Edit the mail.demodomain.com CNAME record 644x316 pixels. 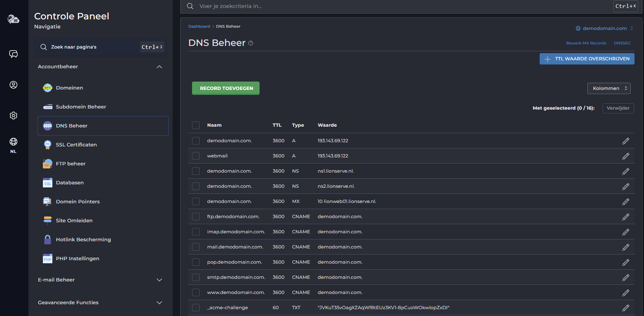626,247
